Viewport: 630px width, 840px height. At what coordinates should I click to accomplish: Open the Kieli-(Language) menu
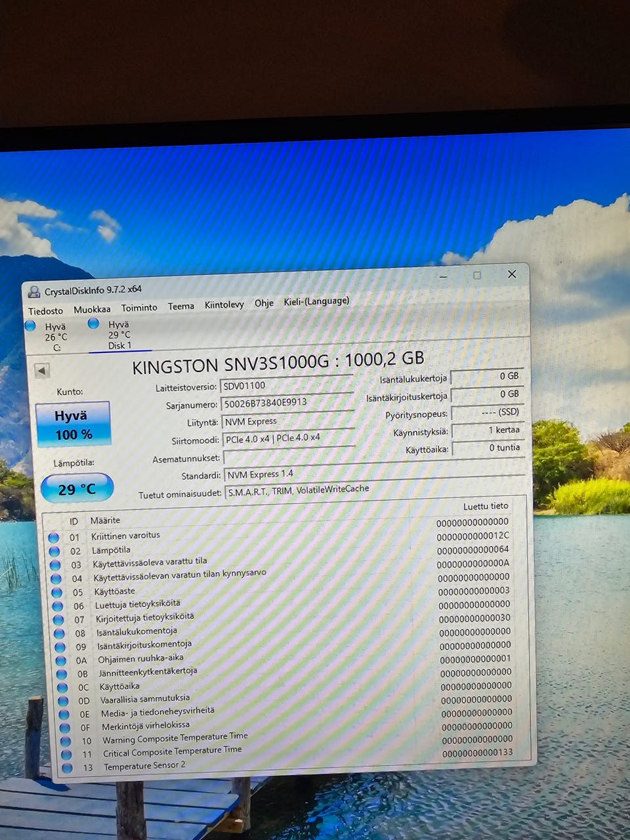316,301
